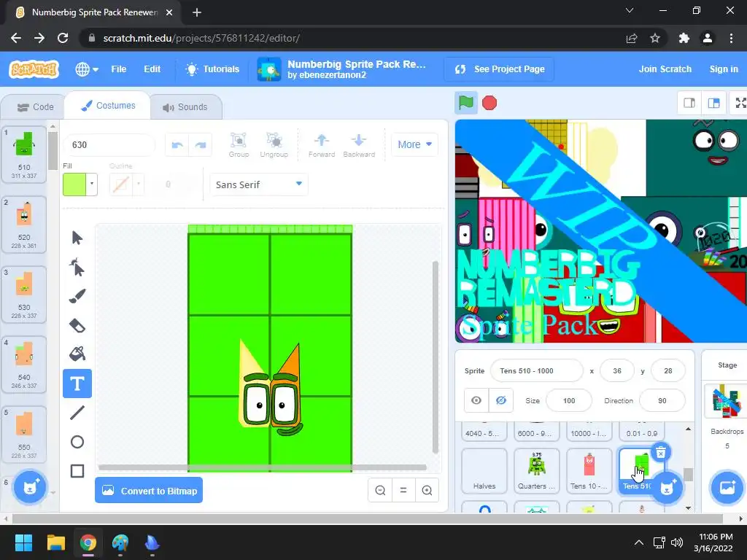Select the Fill bucket tool

[77, 354]
